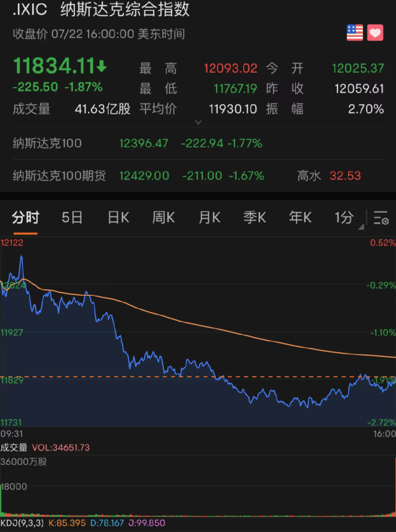Tap the .IXIC ticker symbol title
Viewport: 396px width, 532px height.
point(30,9)
